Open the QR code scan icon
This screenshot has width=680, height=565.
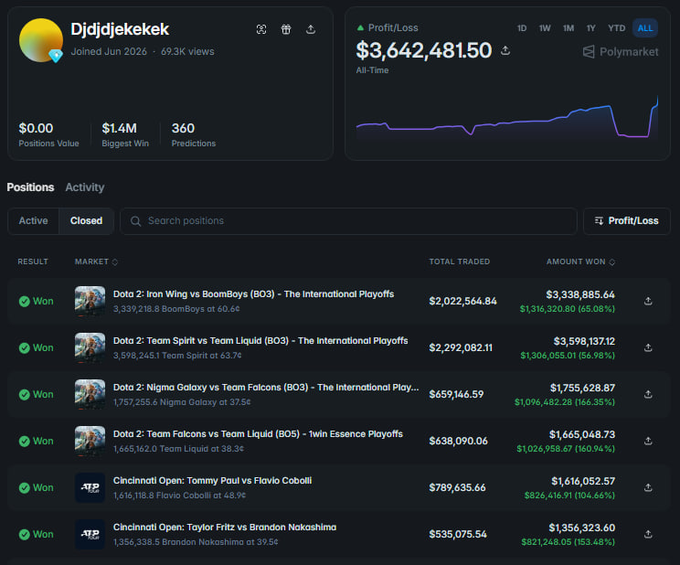pyautogui.click(x=261, y=29)
